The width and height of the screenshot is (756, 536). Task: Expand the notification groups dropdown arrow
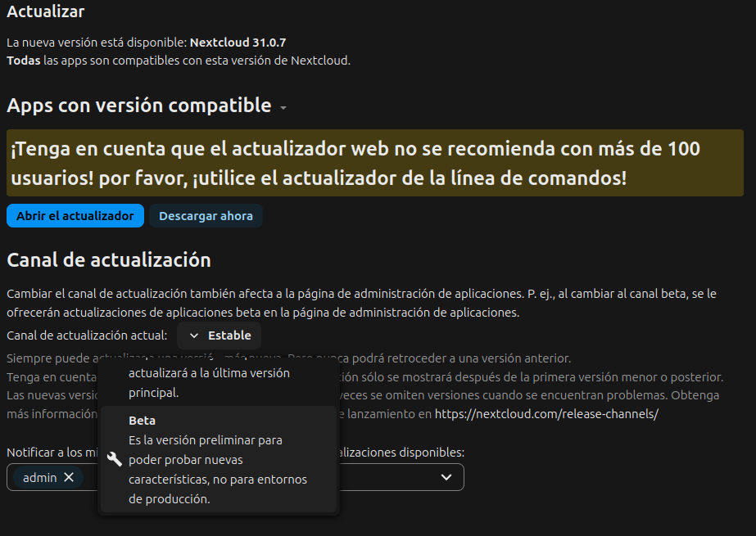pyautogui.click(x=446, y=477)
